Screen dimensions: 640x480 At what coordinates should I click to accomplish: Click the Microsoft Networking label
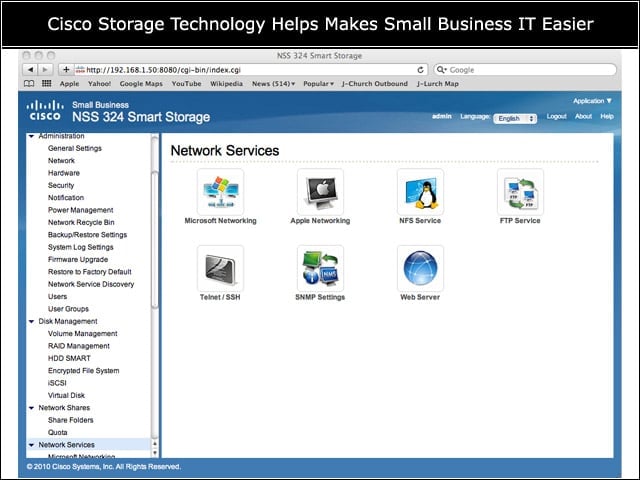[220, 221]
